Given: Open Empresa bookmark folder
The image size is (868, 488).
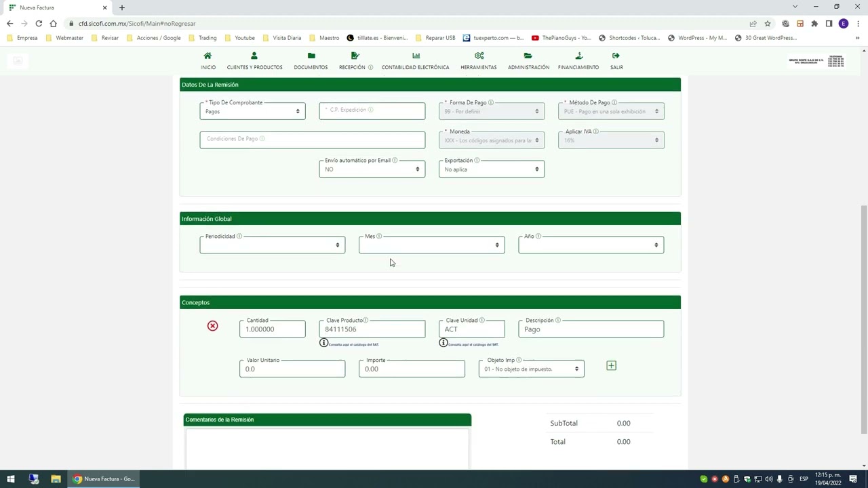Looking at the screenshot, I should pyautogui.click(x=22, y=38).
